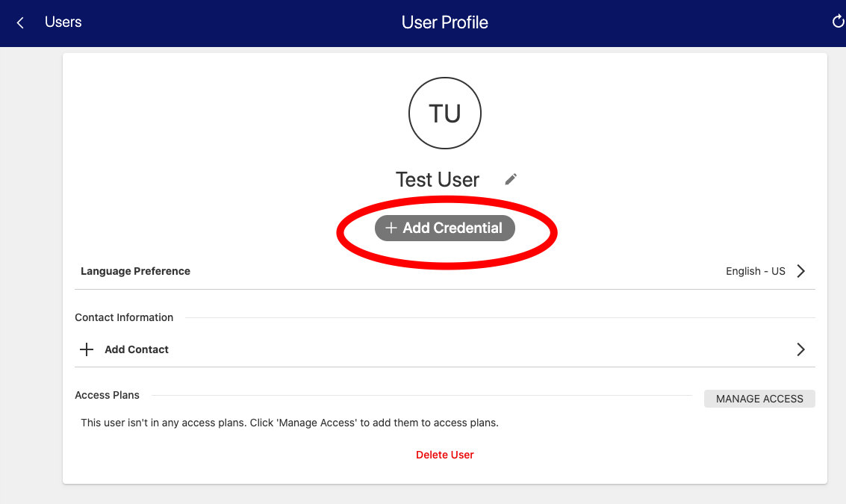The height and width of the screenshot is (504, 846).
Task: Refresh the User Profile page
Action: tap(838, 22)
